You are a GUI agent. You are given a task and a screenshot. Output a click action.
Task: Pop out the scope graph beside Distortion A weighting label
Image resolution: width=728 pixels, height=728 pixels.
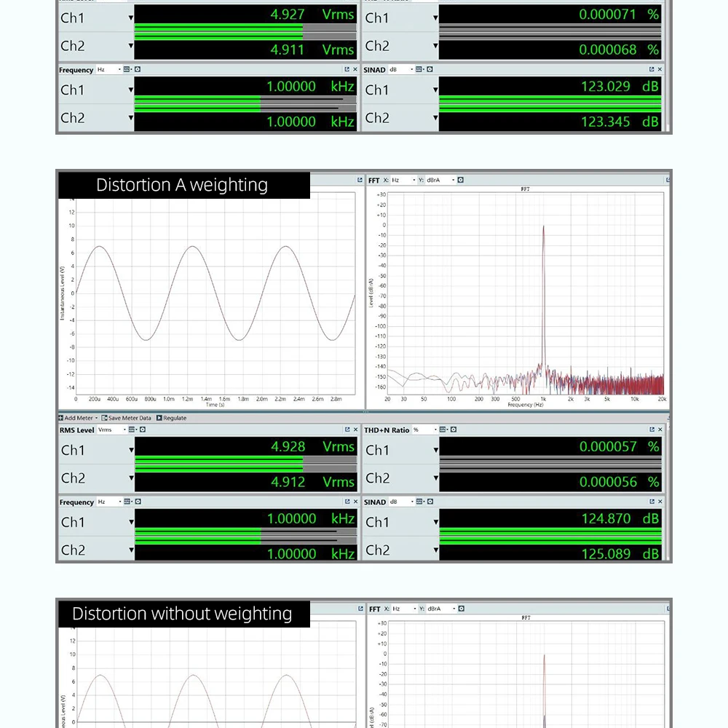360,180
